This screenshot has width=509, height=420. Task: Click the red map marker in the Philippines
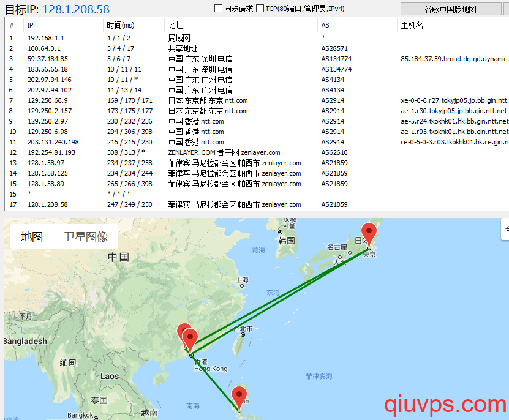tap(239, 399)
